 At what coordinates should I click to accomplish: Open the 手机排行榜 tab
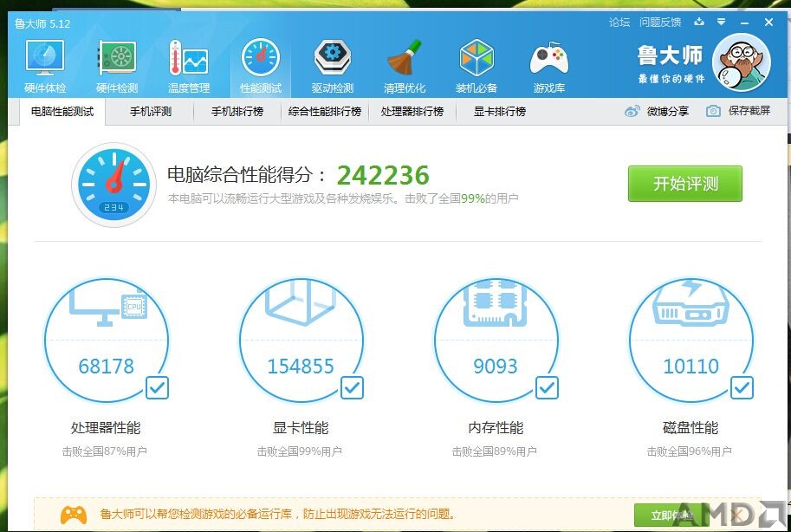pyautogui.click(x=237, y=111)
